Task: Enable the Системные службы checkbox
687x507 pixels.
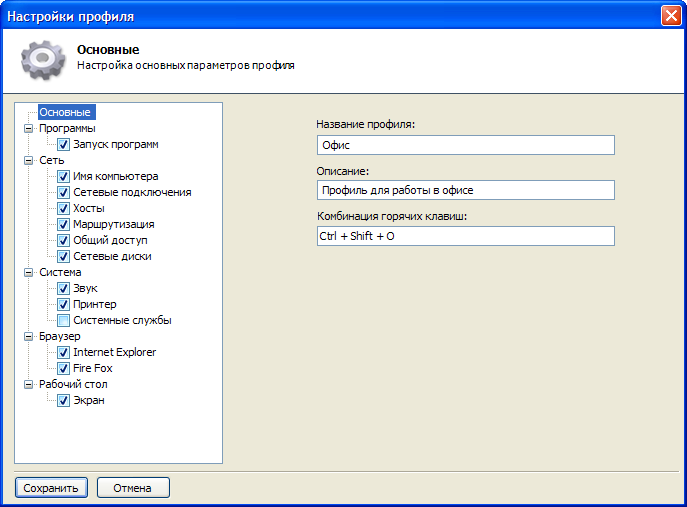Action: point(63,320)
